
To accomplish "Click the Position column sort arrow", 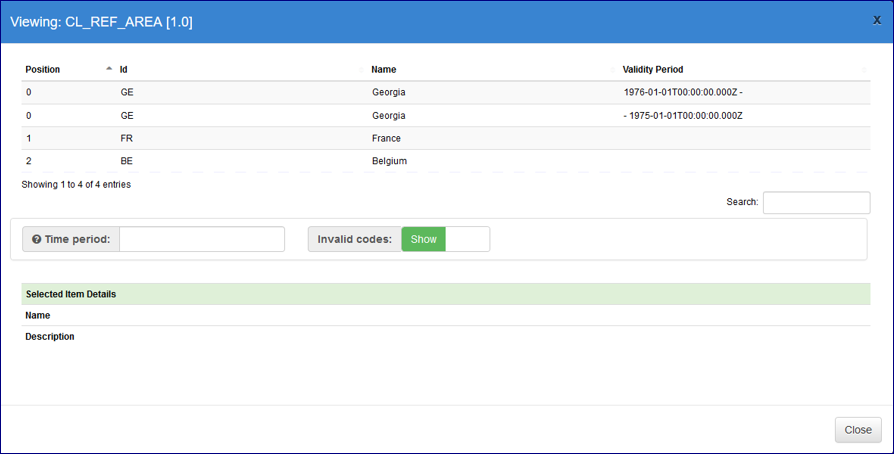I will click(x=109, y=69).
